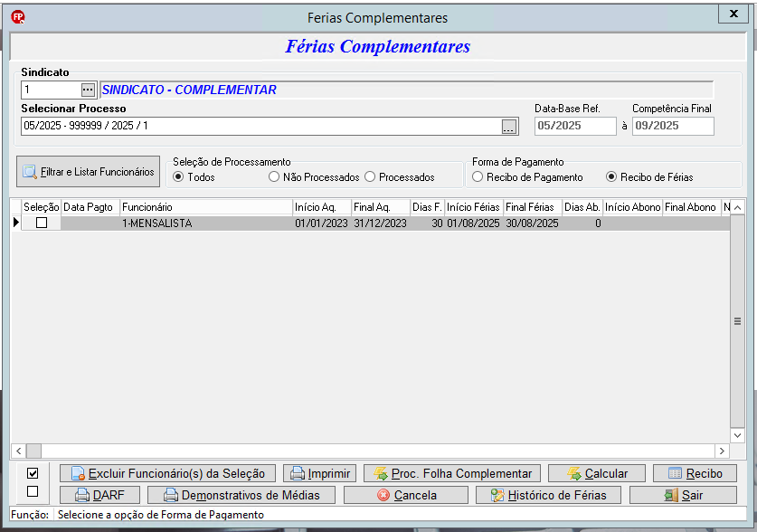Click the Funcionário column header
The width and height of the screenshot is (757, 532).
206,207
